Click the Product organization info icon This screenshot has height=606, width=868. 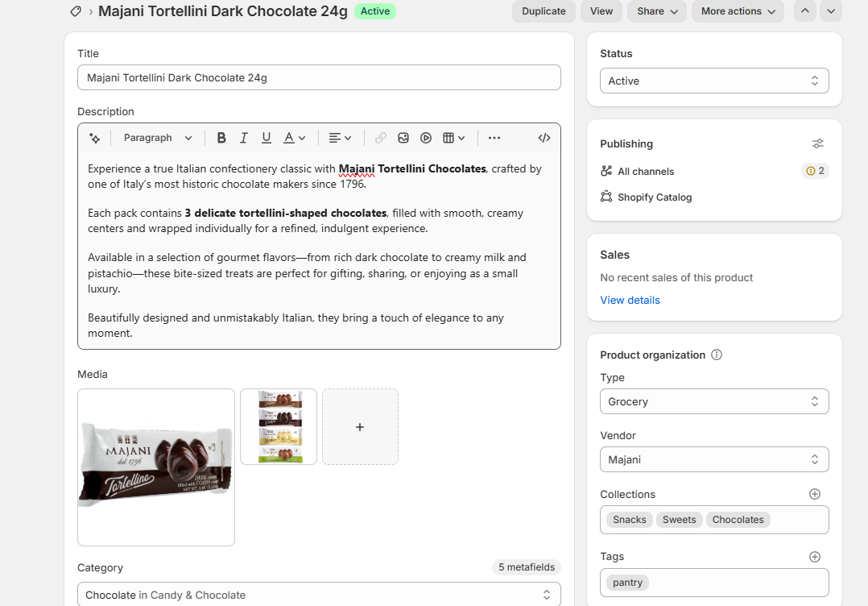point(717,355)
